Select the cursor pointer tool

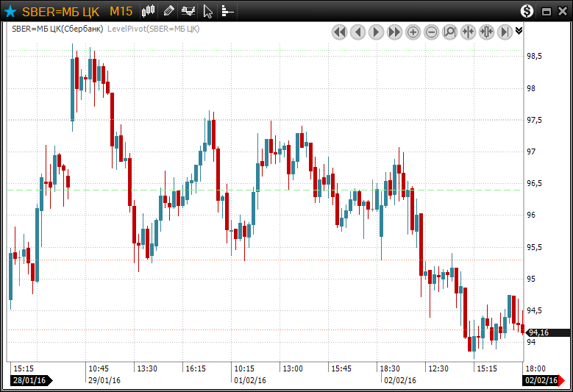(x=208, y=11)
